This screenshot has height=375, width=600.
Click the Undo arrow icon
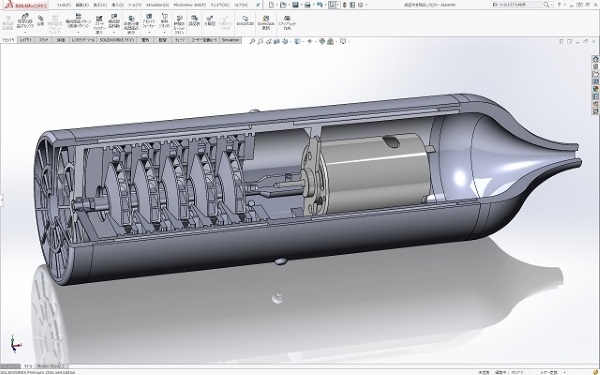[x=320, y=5]
